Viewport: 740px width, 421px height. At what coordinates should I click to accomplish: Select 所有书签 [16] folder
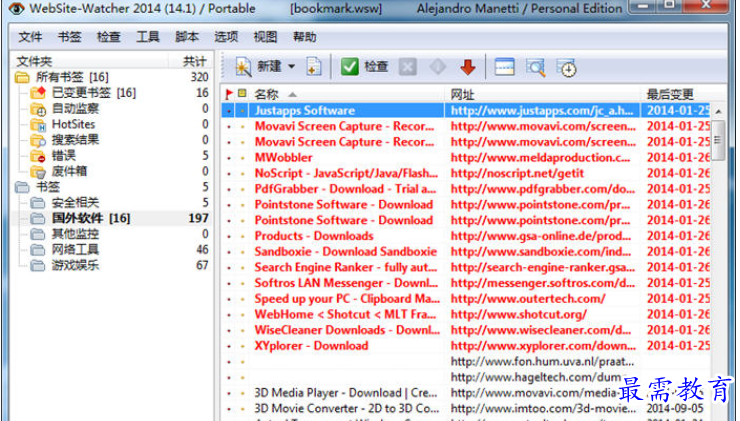tap(72, 77)
